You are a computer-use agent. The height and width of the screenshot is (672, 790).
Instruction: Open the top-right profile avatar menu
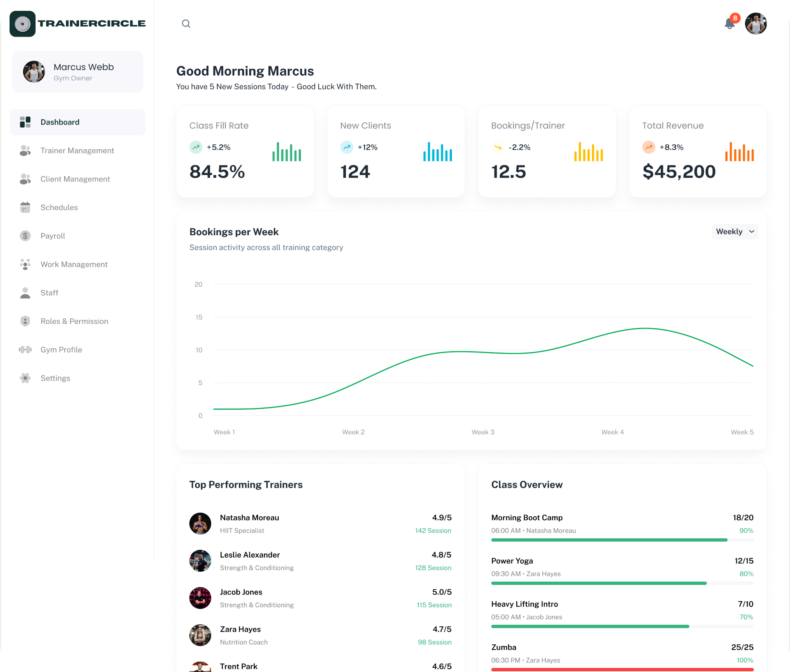click(x=756, y=24)
